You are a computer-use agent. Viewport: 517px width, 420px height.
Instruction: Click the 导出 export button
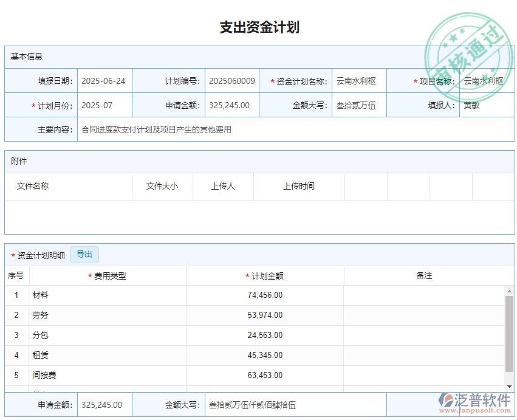[x=84, y=254]
